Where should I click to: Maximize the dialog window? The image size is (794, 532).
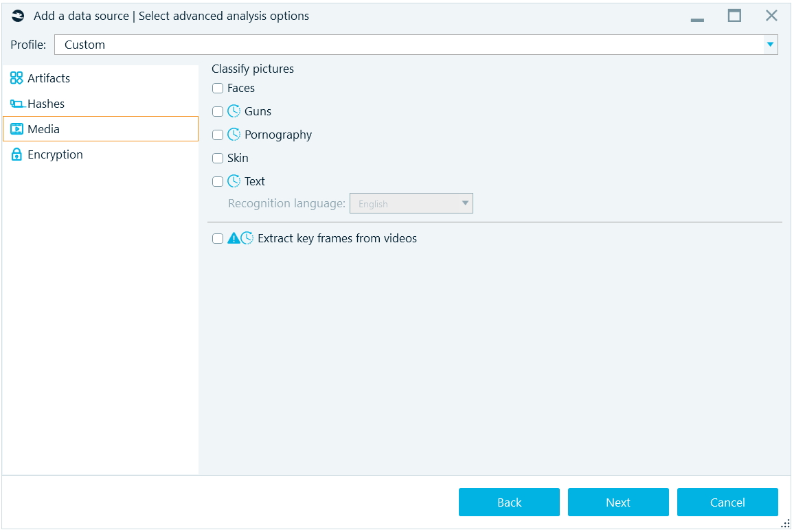734,16
